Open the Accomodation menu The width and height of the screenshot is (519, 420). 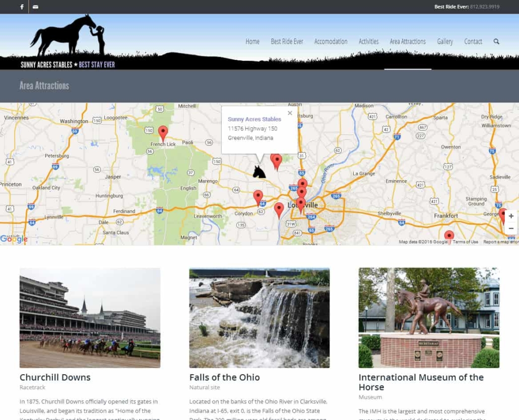click(x=331, y=42)
